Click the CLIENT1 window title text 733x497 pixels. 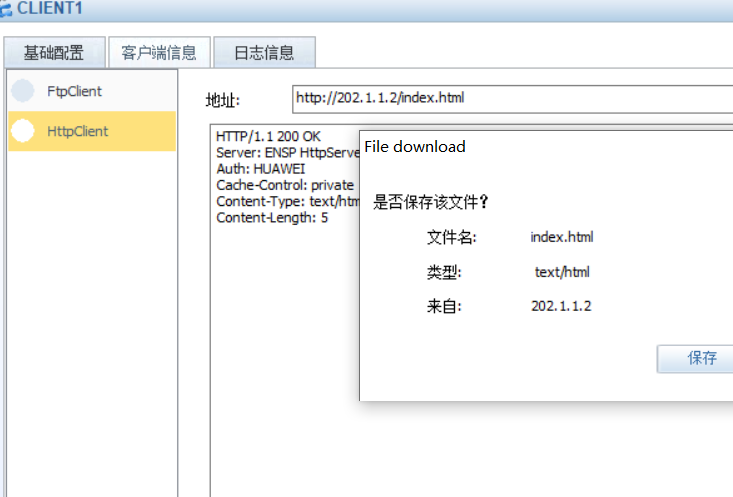click(50, 8)
